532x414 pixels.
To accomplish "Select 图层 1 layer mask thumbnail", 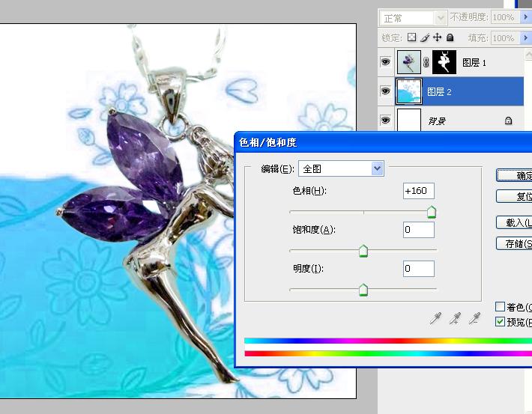I will (x=444, y=62).
